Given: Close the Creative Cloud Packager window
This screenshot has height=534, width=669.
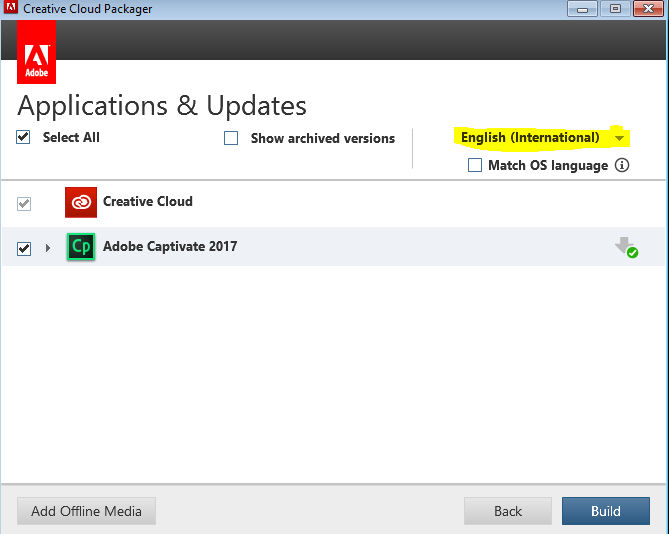Looking at the screenshot, I should pos(648,9).
